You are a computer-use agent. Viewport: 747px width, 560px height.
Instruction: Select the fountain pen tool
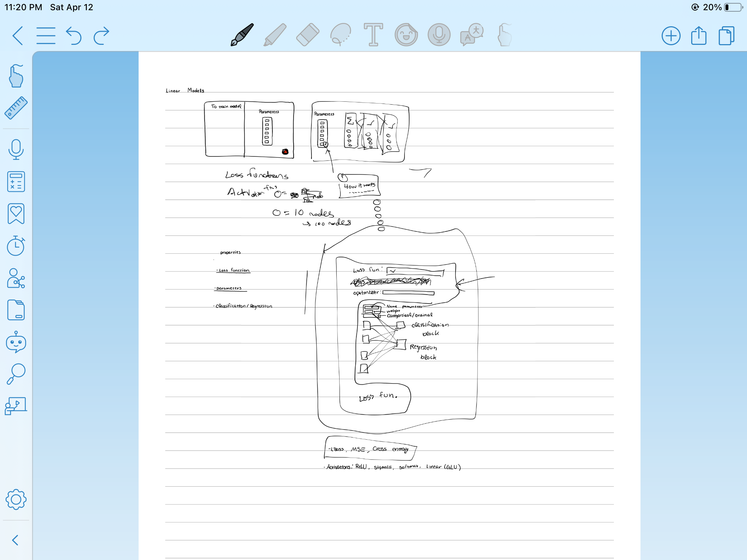242,35
